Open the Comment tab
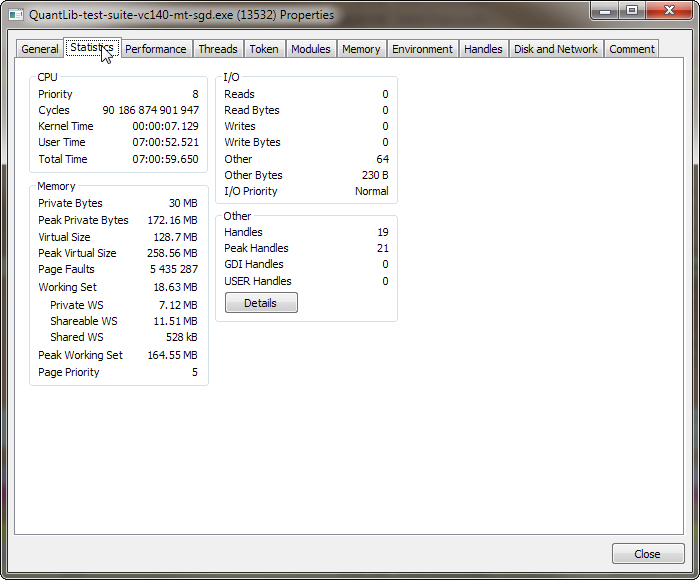 click(x=631, y=49)
